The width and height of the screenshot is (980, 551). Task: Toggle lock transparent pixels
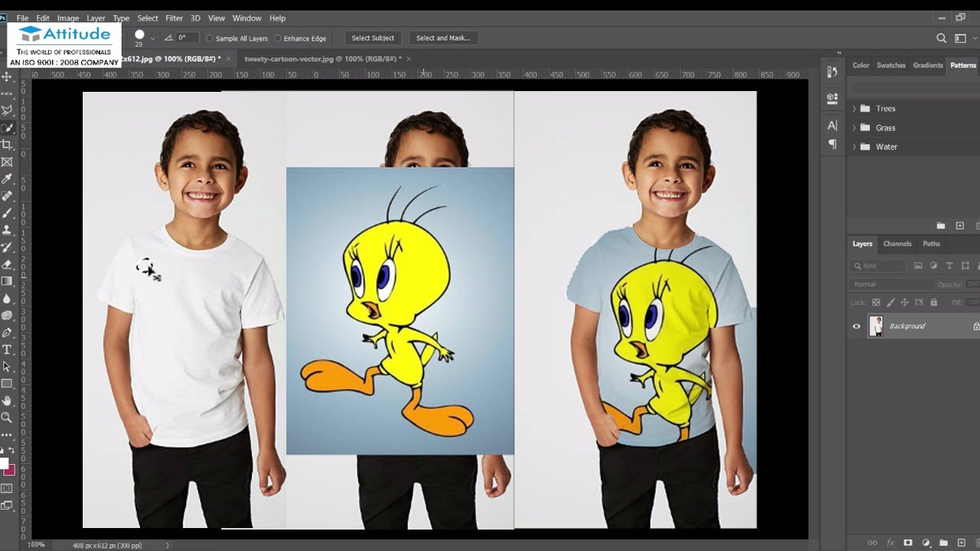[x=876, y=302]
